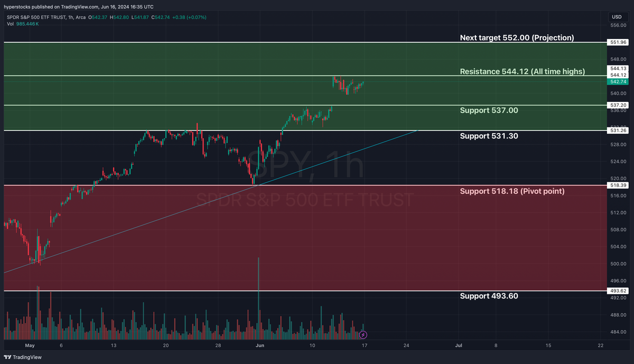Click the Jun label on the time axis

pos(259,345)
